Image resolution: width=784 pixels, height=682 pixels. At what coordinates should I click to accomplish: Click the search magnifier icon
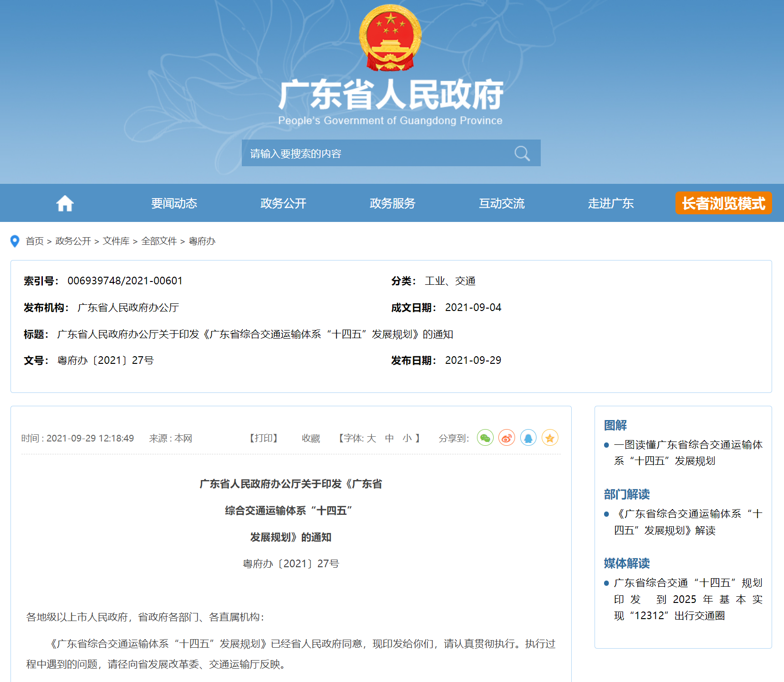pyautogui.click(x=522, y=153)
